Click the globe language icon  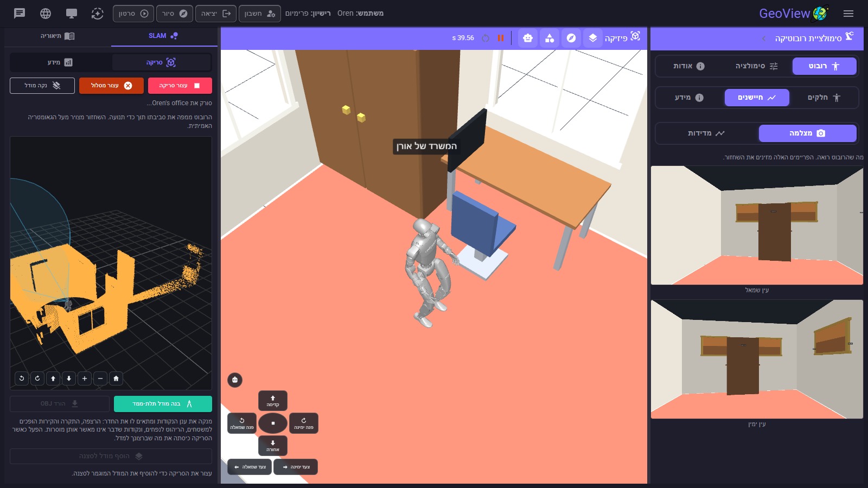coord(46,13)
